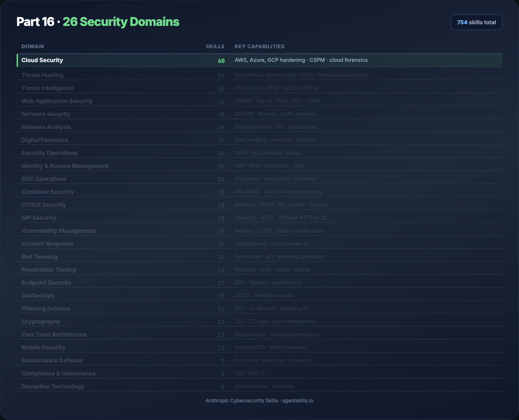Click Playbooks · escalation · tabletop text
This screenshot has width=519, height=420.
pyautogui.click(x=275, y=179)
